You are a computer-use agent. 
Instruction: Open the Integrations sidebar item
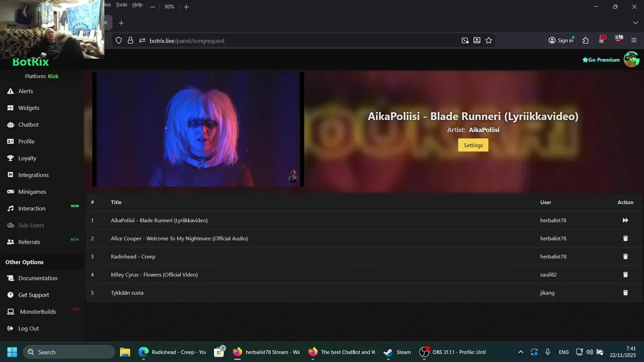click(x=33, y=175)
